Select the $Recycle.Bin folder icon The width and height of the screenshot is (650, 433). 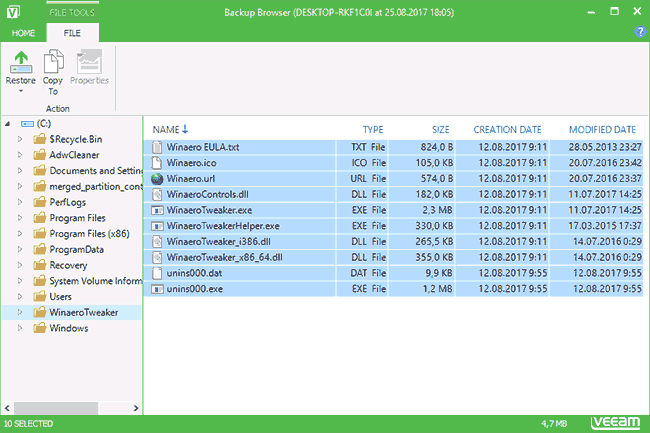[40, 139]
